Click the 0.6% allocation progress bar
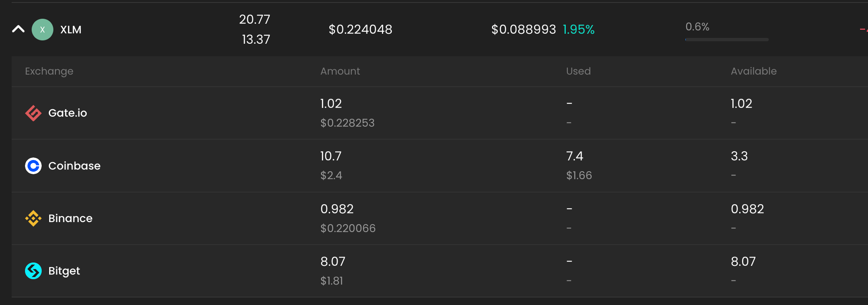Screen dimensions: 868x305 727,40
